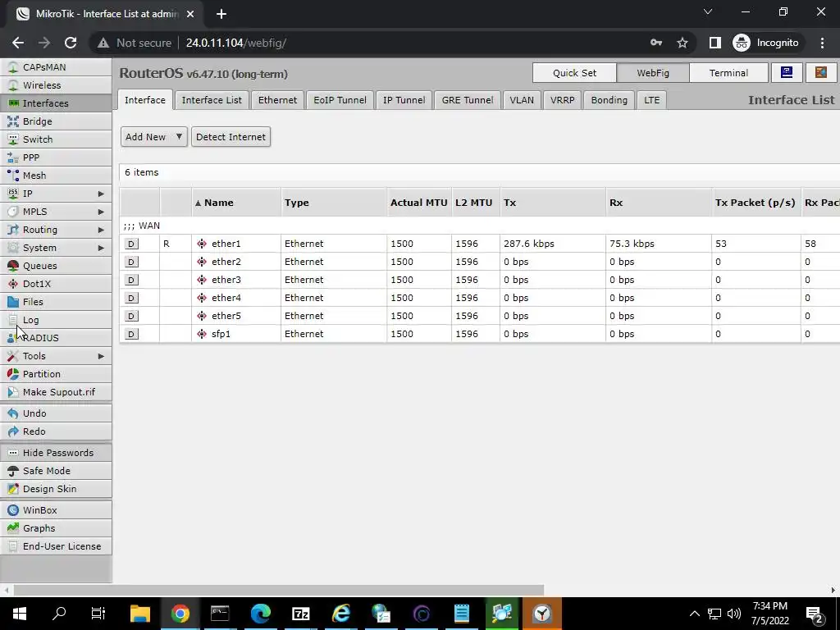The image size is (840, 630).
Task: Open the Mesh sidebar icon
Action: pyautogui.click(x=13, y=176)
